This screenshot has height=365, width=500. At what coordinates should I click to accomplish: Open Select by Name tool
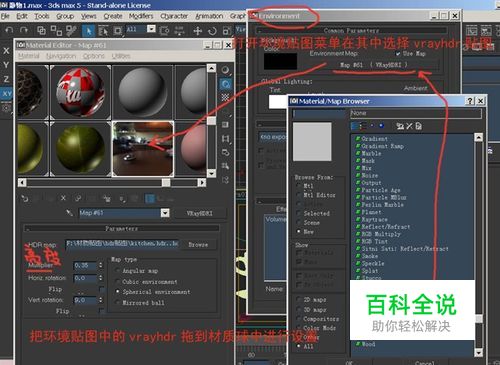coord(103,31)
